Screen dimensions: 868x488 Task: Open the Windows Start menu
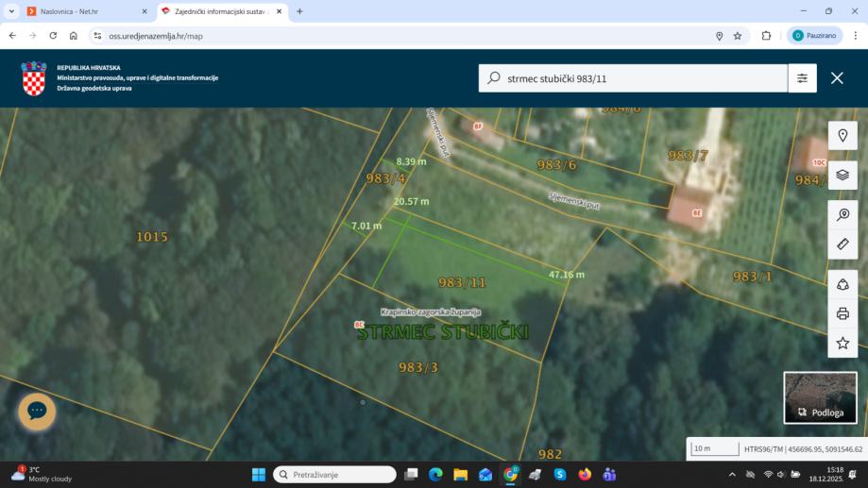tap(259, 475)
